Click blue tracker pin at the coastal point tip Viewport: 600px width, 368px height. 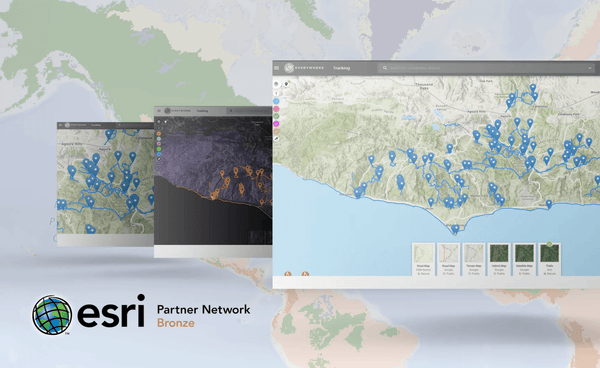[455, 229]
